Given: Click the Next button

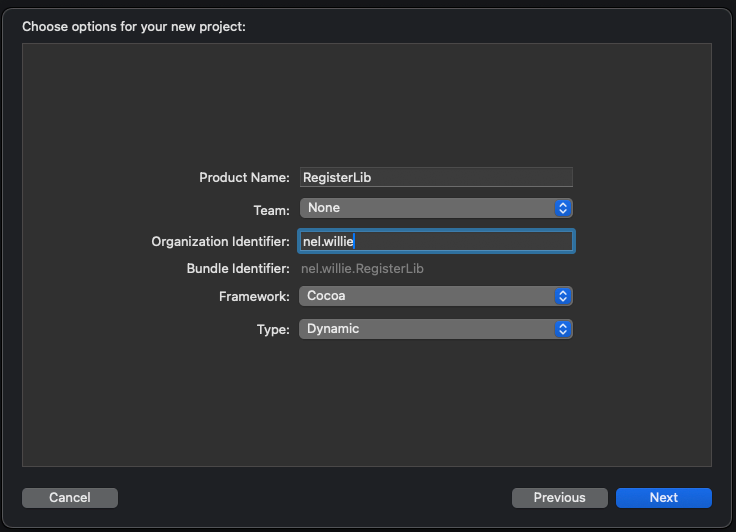Looking at the screenshot, I should tap(663, 497).
